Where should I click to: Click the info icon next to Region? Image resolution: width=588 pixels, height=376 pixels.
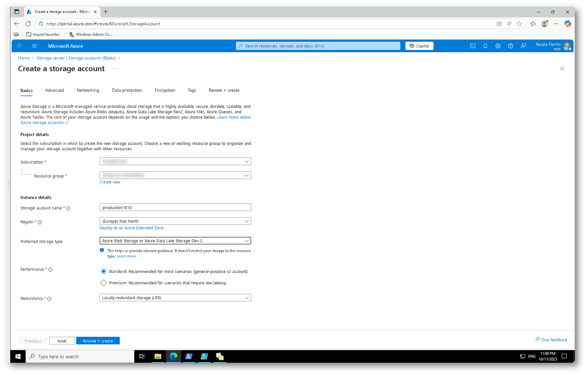[40, 222]
